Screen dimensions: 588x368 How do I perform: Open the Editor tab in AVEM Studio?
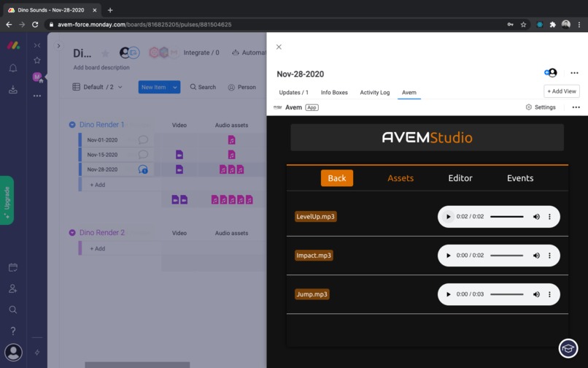click(460, 178)
